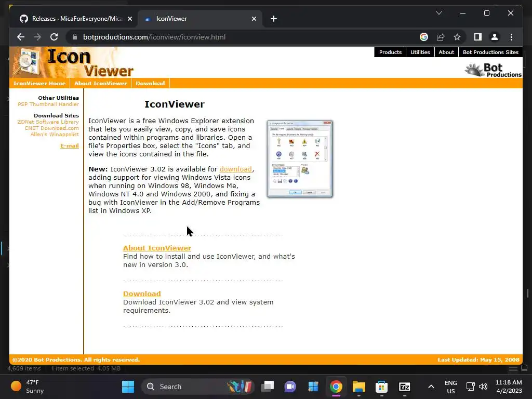Open the Chrome three-dot menu
532x399 pixels.
[x=511, y=37]
